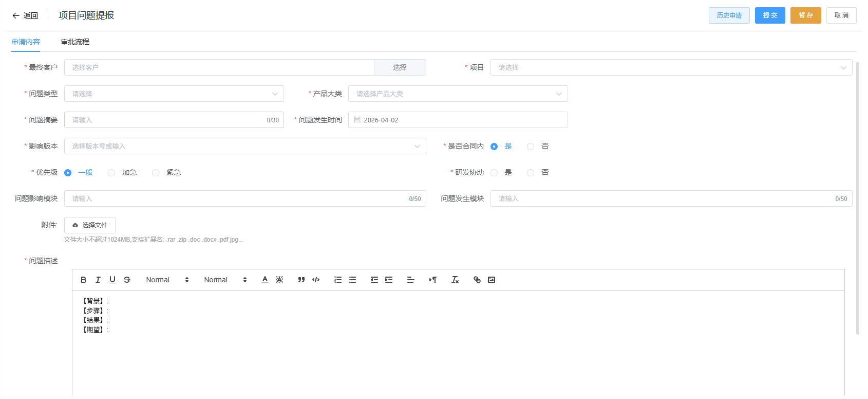Screen dimensions: 868x399
Task: Open the 问题类型 dropdown
Action: [174, 94]
